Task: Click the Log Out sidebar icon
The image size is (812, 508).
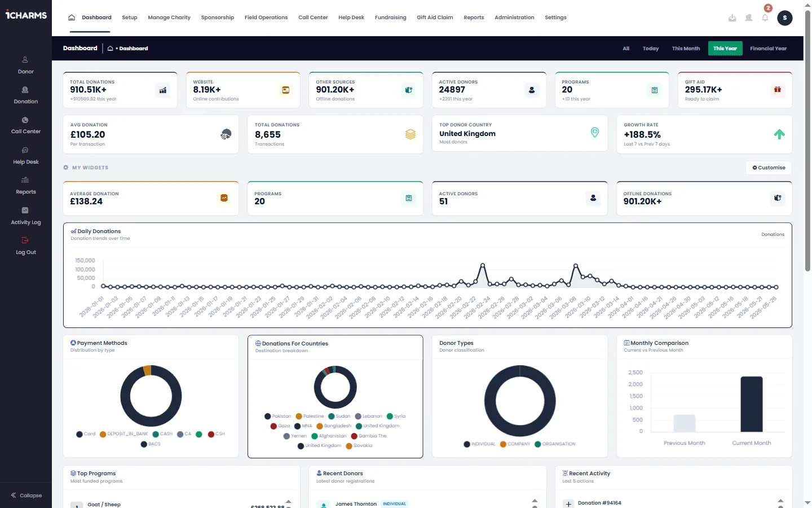Action: click(x=25, y=240)
